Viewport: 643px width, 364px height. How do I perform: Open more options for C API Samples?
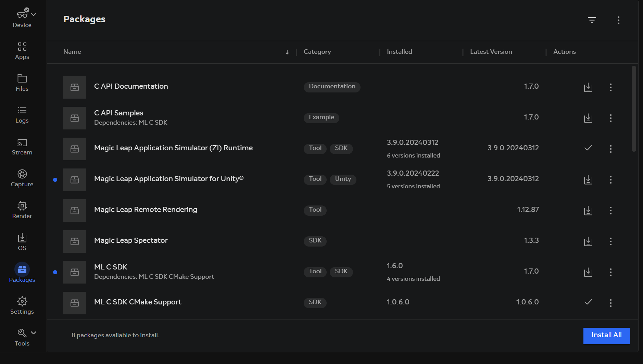(x=610, y=118)
